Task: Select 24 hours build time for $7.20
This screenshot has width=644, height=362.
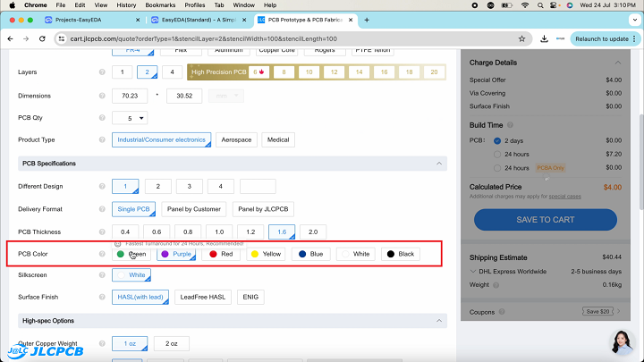Action: tap(497, 155)
